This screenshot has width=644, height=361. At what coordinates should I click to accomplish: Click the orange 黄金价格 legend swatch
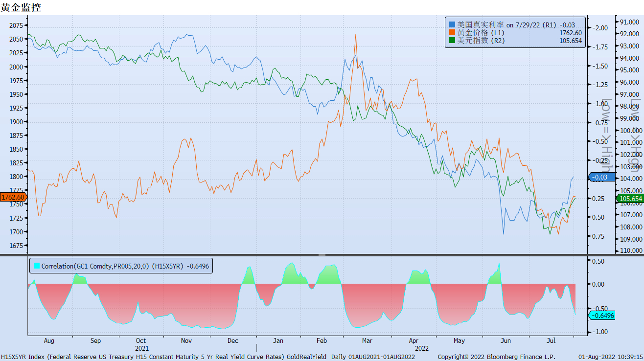452,33
